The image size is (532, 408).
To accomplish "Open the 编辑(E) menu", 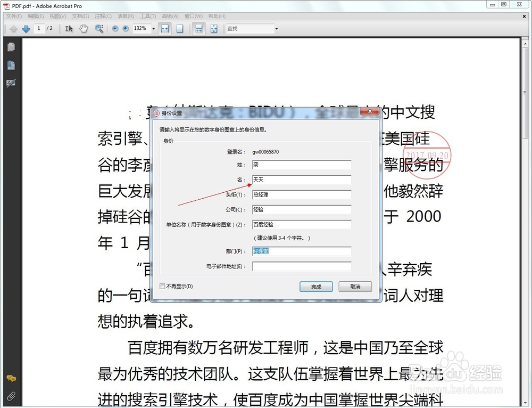I will pos(36,16).
